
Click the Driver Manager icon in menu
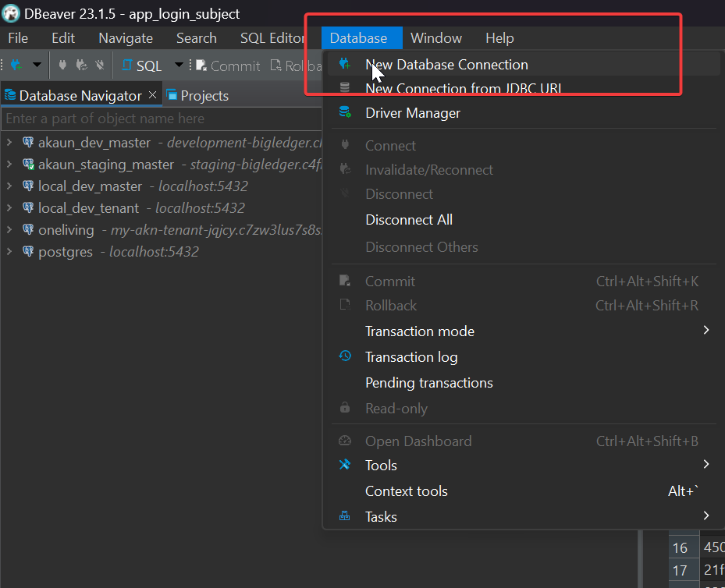[345, 113]
